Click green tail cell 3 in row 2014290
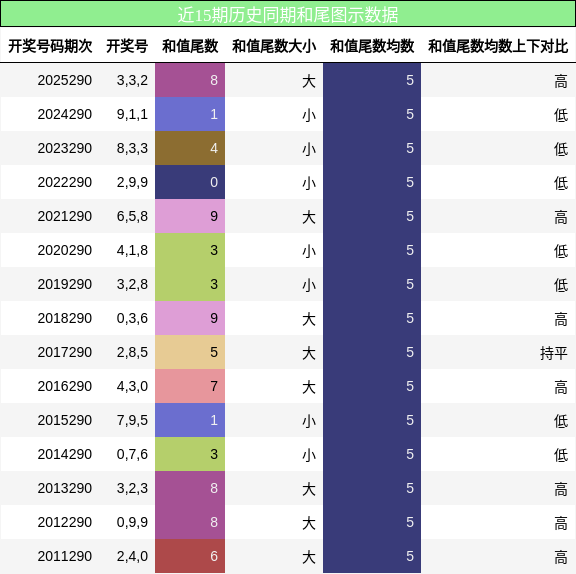 pyautogui.click(x=190, y=454)
